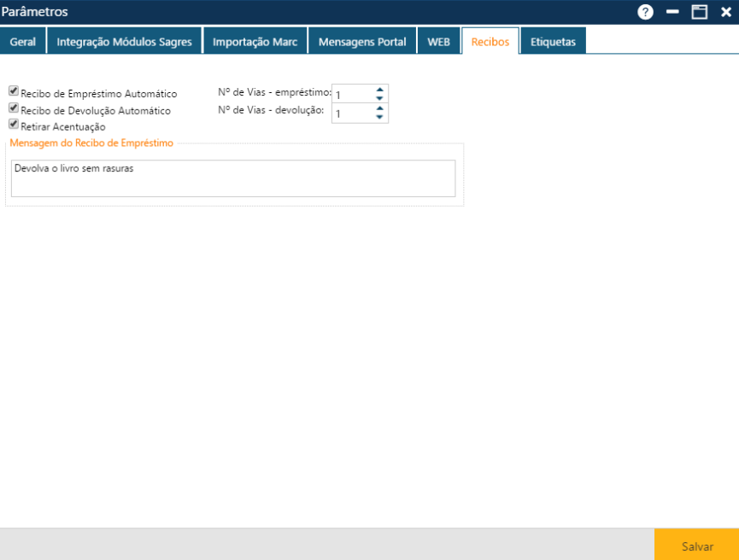Switch to the Geral tab
Screen dimensions: 739x560
pyautogui.click(x=22, y=39)
